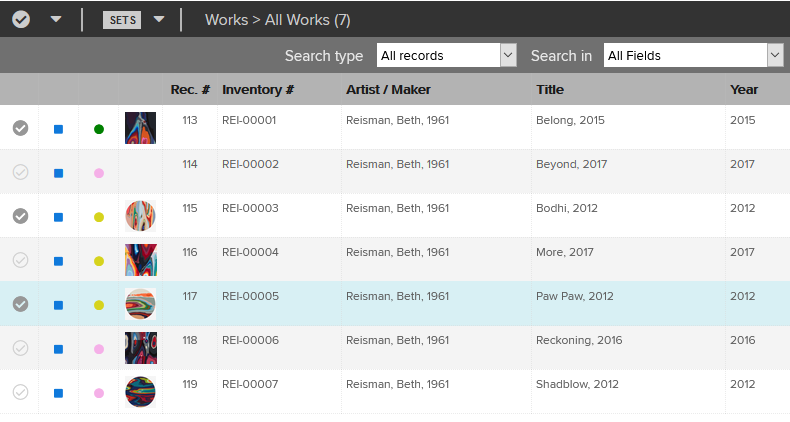Click the SETS icon button
The image size is (790, 422).
122,20
